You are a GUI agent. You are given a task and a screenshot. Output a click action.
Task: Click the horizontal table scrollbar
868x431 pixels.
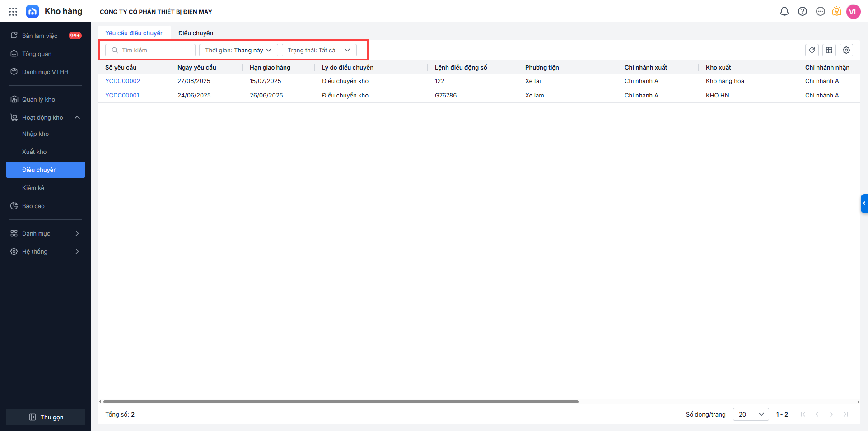[x=341, y=402]
